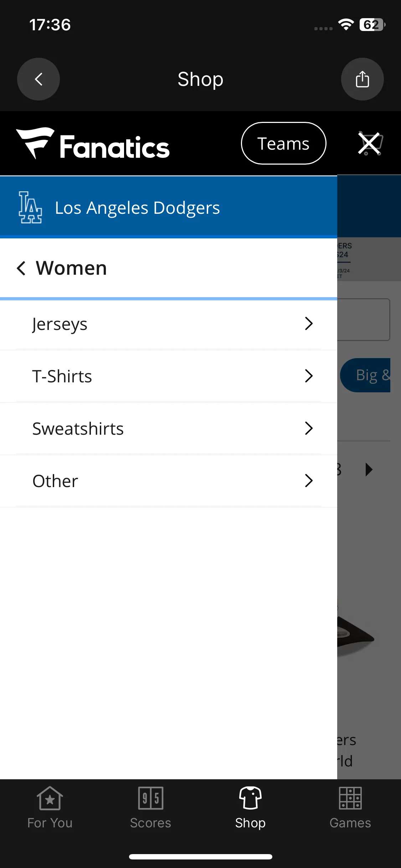This screenshot has height=868, width=401.
Task: Expand the Other category chevron
Action: (x=309, y=481)
